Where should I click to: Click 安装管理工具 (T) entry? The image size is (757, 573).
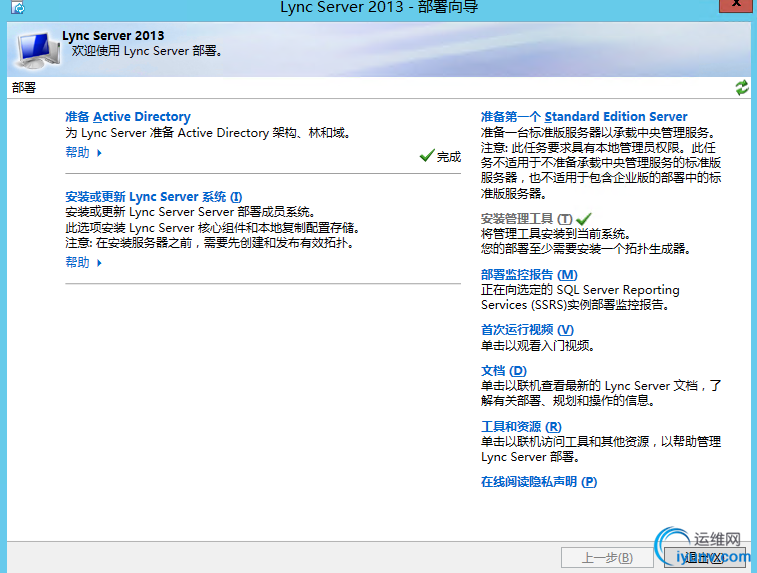527,219
